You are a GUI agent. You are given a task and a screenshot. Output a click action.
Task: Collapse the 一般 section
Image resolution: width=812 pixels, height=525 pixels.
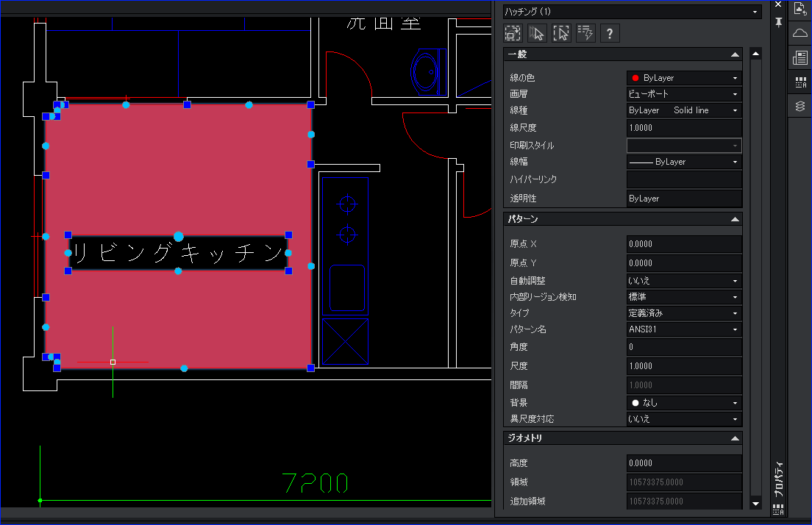click(735, 55)
